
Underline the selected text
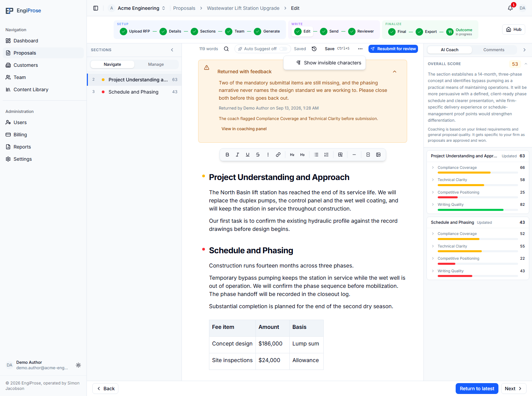click(x=248, y=155)
